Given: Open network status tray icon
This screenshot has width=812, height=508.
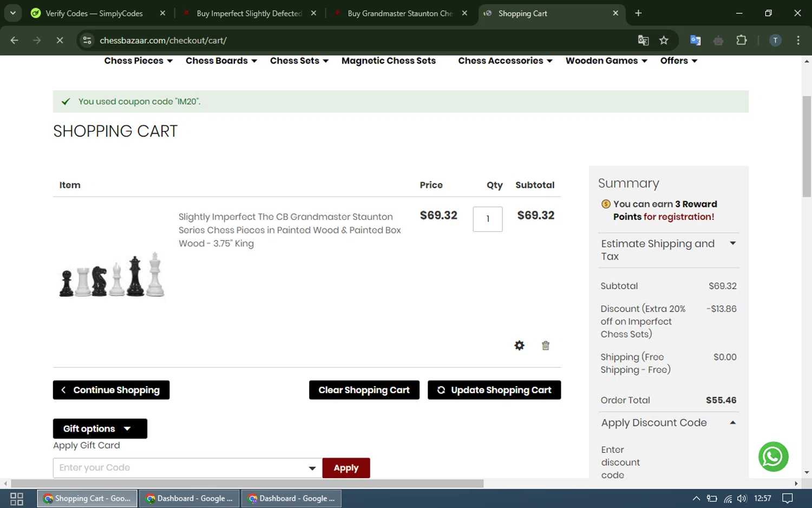Looking at the screenshot, I should [728, 499].
